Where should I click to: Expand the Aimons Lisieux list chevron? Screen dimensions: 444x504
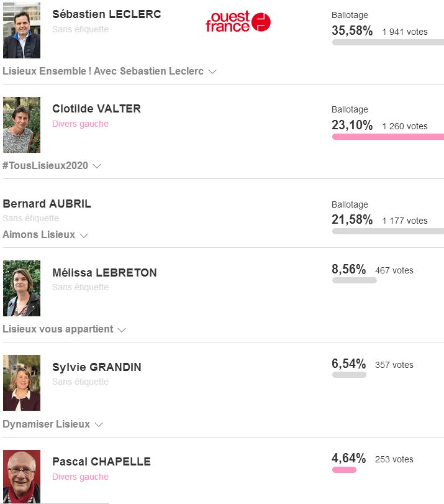tap(84, 236)
